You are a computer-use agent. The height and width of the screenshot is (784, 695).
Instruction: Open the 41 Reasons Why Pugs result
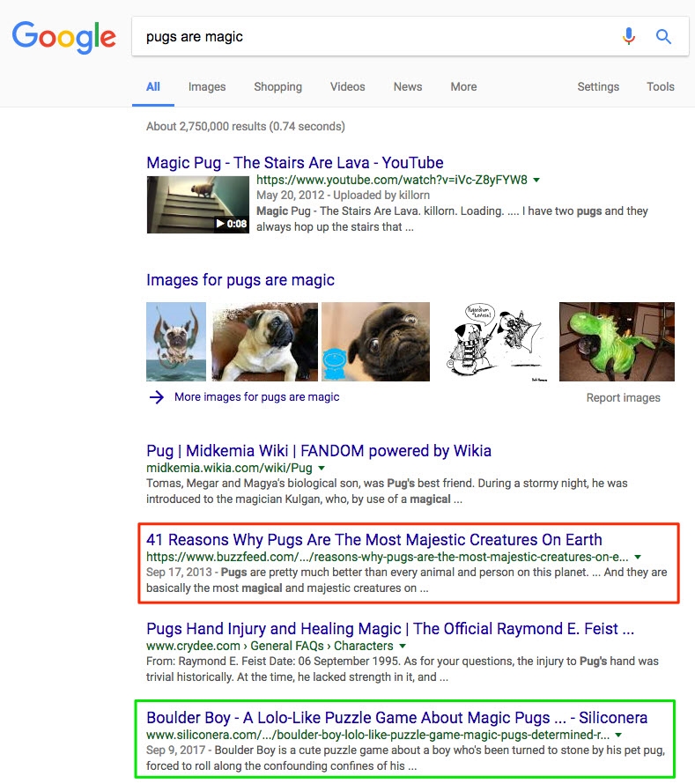374,540
